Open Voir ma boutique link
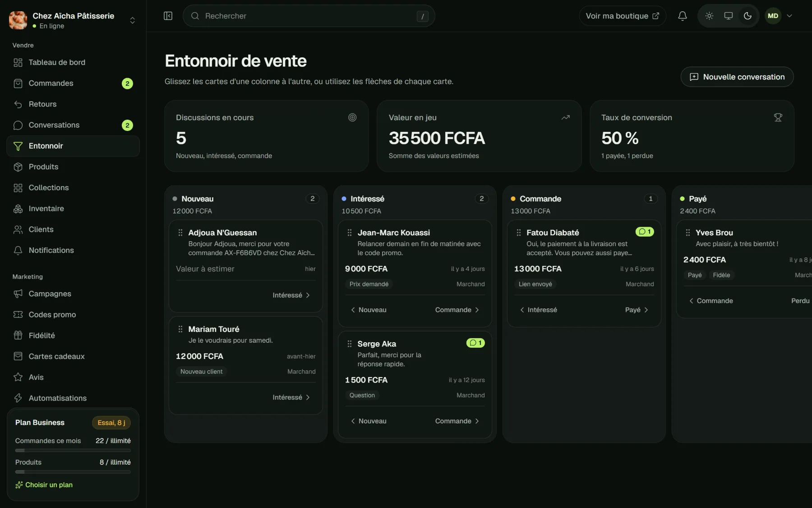The width and height of the screenshot is (812, 508). pyautogui.click(x=622, y=16)
